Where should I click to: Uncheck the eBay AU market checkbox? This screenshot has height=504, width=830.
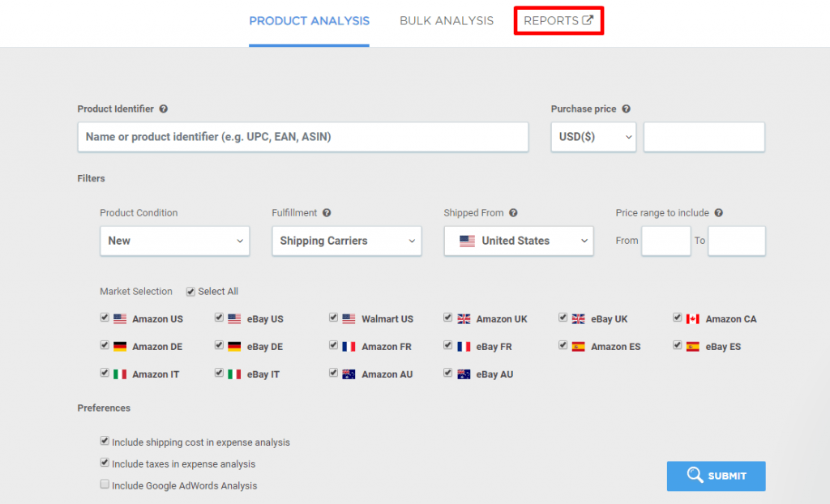tap(447, 372)
